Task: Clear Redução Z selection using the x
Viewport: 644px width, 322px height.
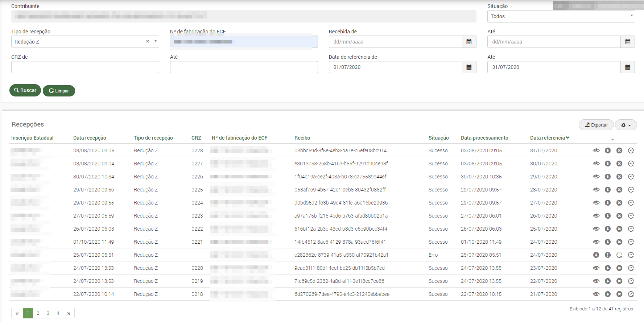Action: [148, 41]
